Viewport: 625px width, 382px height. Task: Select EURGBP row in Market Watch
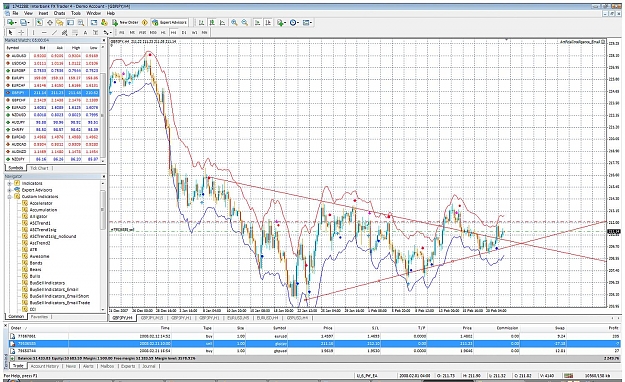click(x=52, y=71)
